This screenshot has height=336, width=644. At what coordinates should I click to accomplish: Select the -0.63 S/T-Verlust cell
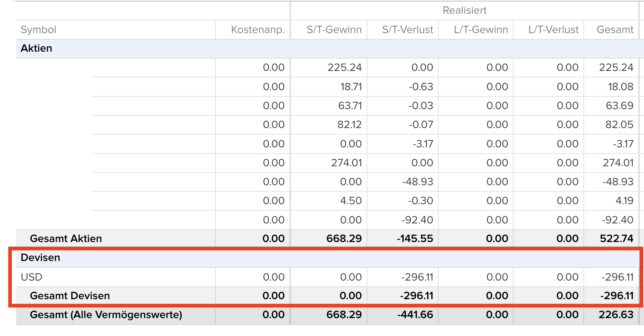coord(421,87)
